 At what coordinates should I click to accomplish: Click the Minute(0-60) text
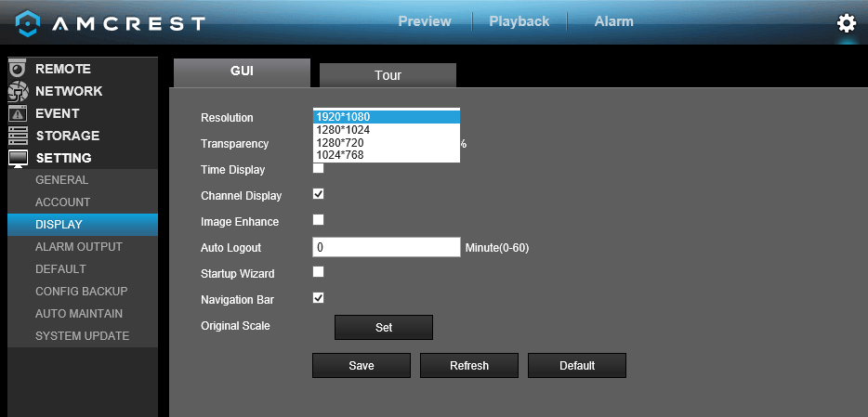[497, 248]
